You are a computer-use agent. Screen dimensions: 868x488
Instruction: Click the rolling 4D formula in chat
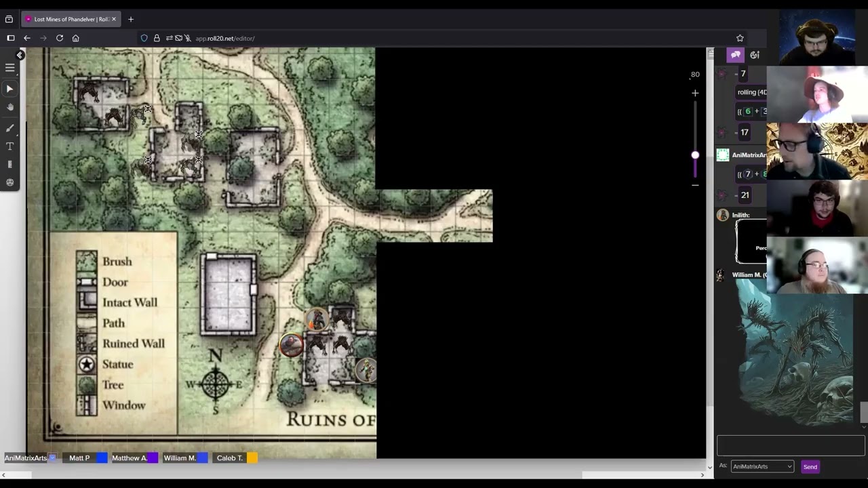(x=753, y=92)
